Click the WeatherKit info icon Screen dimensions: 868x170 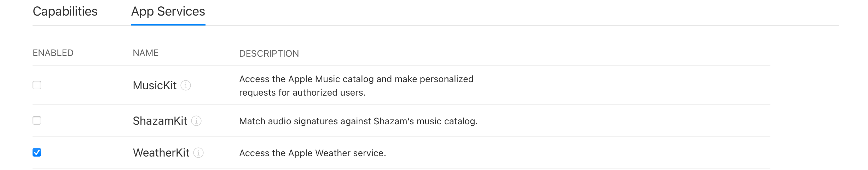(x=198, y=153)
